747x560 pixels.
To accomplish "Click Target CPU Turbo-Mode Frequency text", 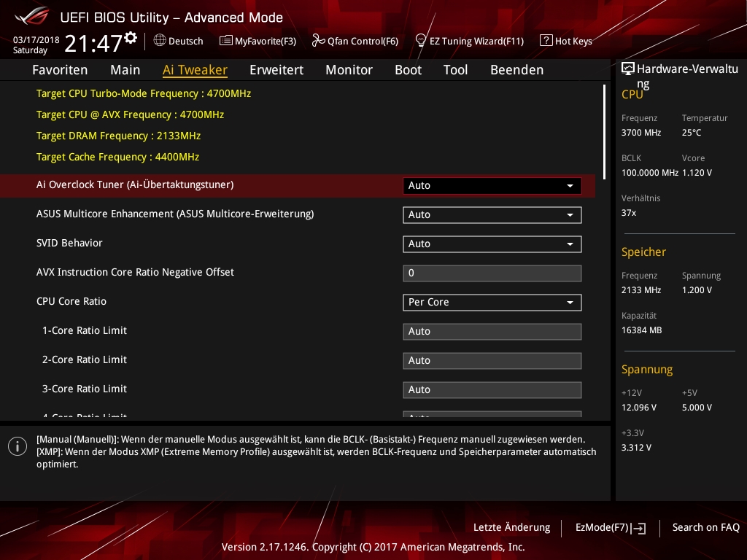I will coord(144,94).
